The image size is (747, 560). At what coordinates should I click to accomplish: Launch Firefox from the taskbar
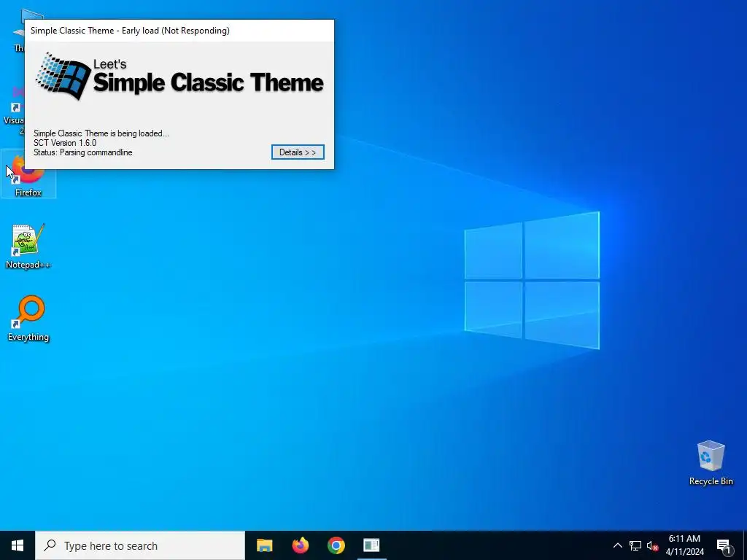point(300,545)
